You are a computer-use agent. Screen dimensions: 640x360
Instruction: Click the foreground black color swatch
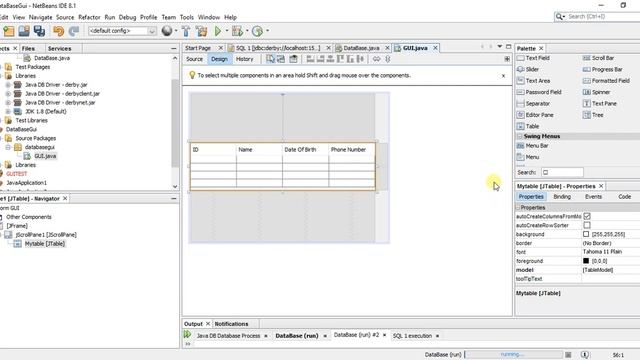586,261
